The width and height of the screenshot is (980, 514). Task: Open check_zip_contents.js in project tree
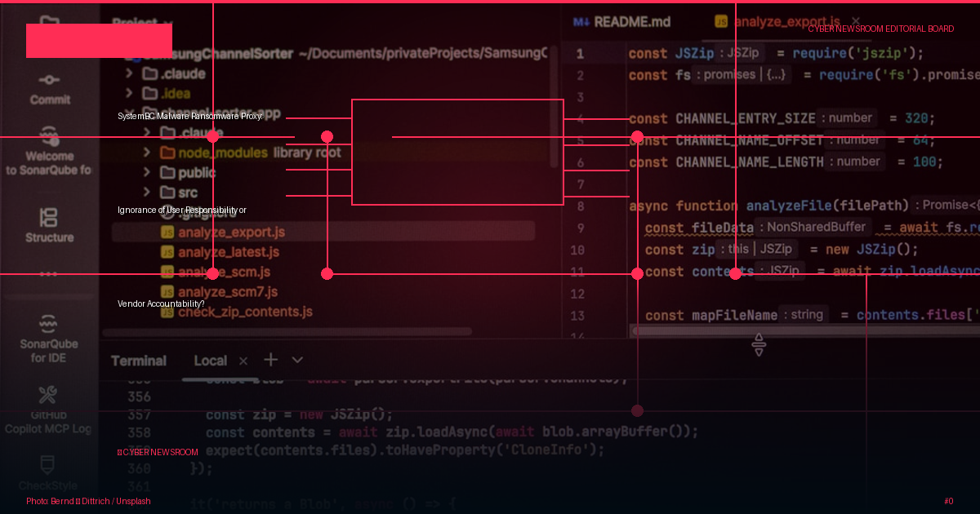click(237, 312)
